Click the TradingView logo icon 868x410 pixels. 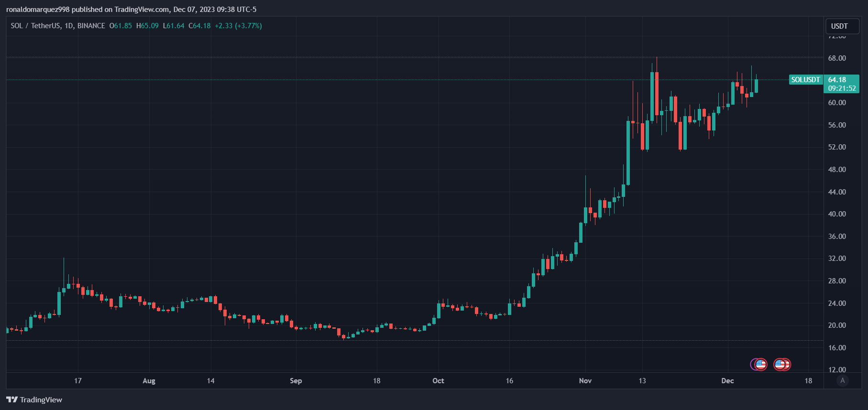tap(12, 399)
